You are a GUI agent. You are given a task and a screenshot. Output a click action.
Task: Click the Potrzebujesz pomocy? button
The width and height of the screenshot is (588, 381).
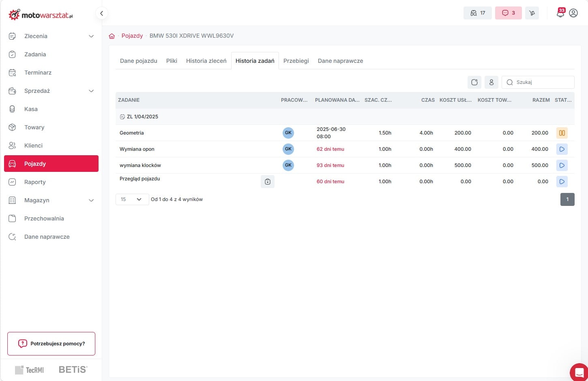tap(51, 344)
